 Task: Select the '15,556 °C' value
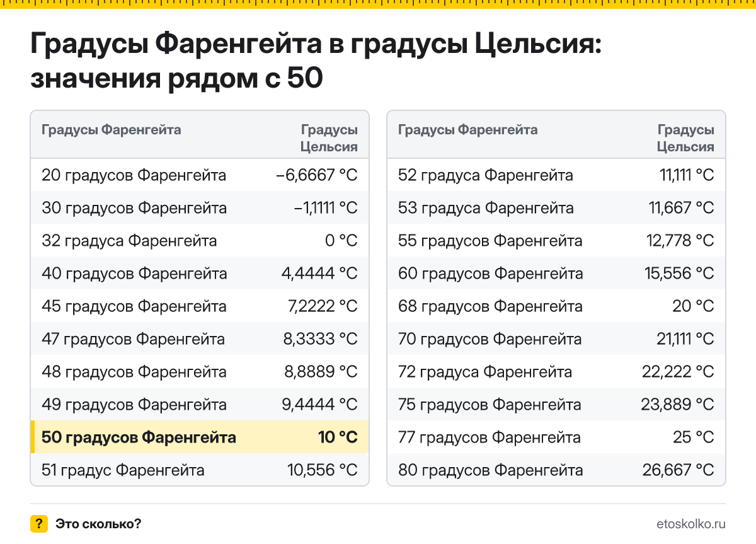(x=680, y=274)
